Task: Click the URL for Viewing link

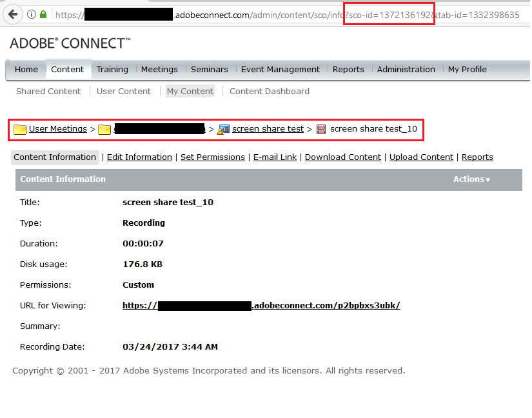Action: point(261,305)
